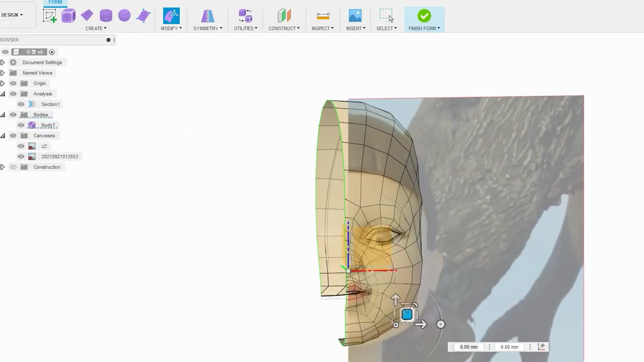Expand the Document Settings node

click(x=3, y=62)
